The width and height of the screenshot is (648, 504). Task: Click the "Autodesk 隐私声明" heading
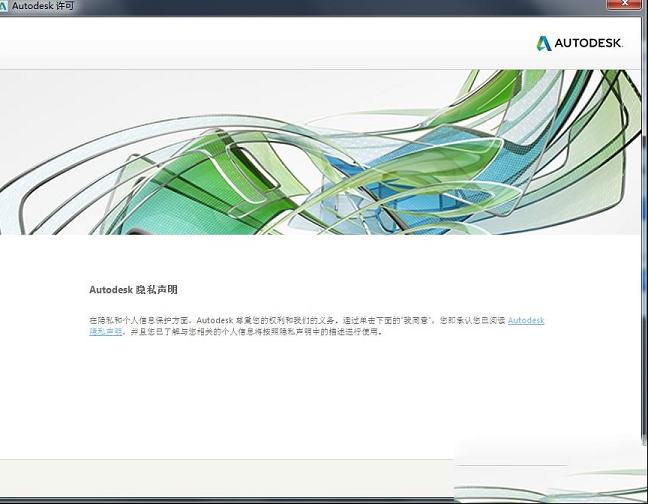(133, 290)
